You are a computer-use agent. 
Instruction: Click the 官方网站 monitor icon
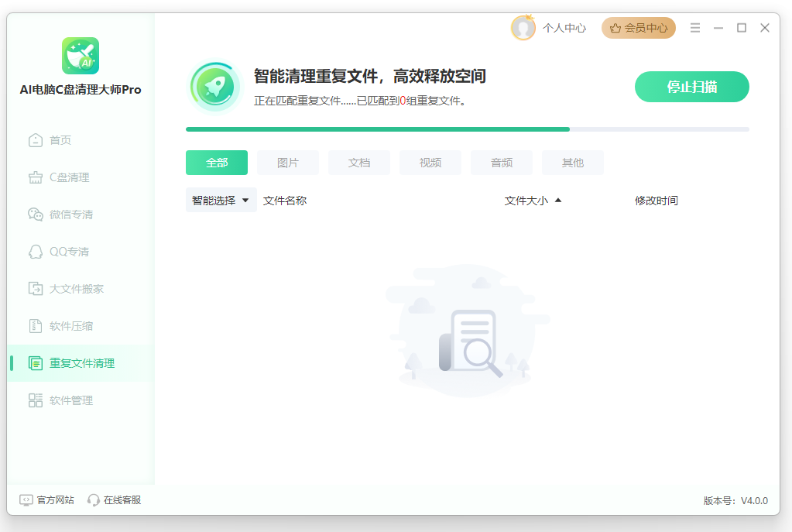pos(26,500)
